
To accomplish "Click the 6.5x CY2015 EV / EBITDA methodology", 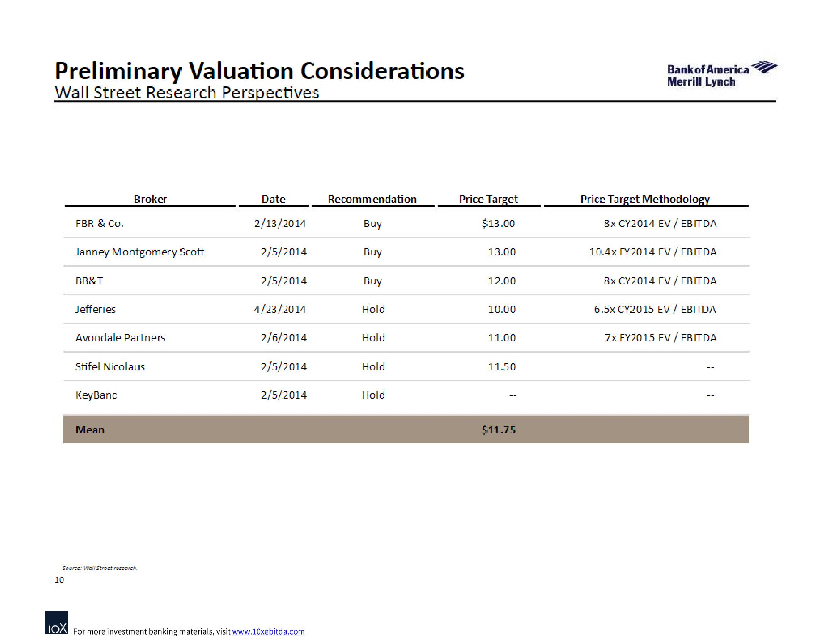I will pos(655,309).
